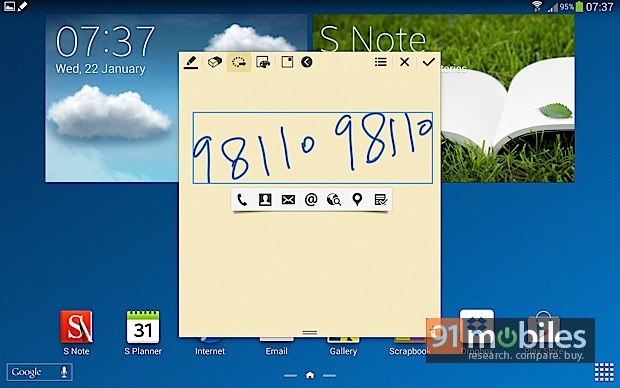Viewport: 620px width, 388px height.
Task: Select the pen tool in Action Memo
Action: [191, 62]
